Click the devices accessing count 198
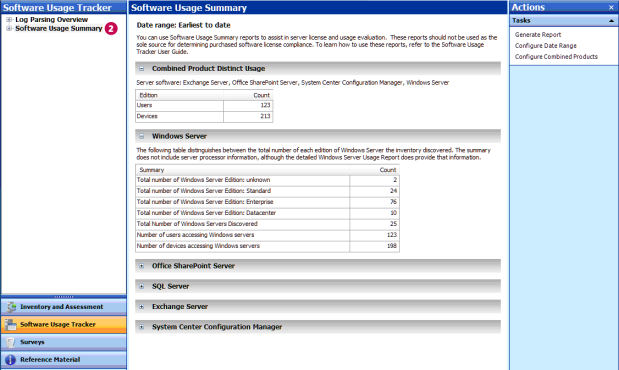The width and height of the screenshot is (619, 370). [x=392, y=246]
